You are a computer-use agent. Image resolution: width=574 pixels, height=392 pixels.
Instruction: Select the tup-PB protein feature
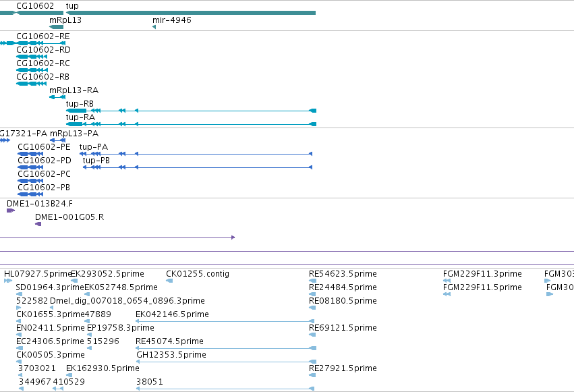click(198, 167)
